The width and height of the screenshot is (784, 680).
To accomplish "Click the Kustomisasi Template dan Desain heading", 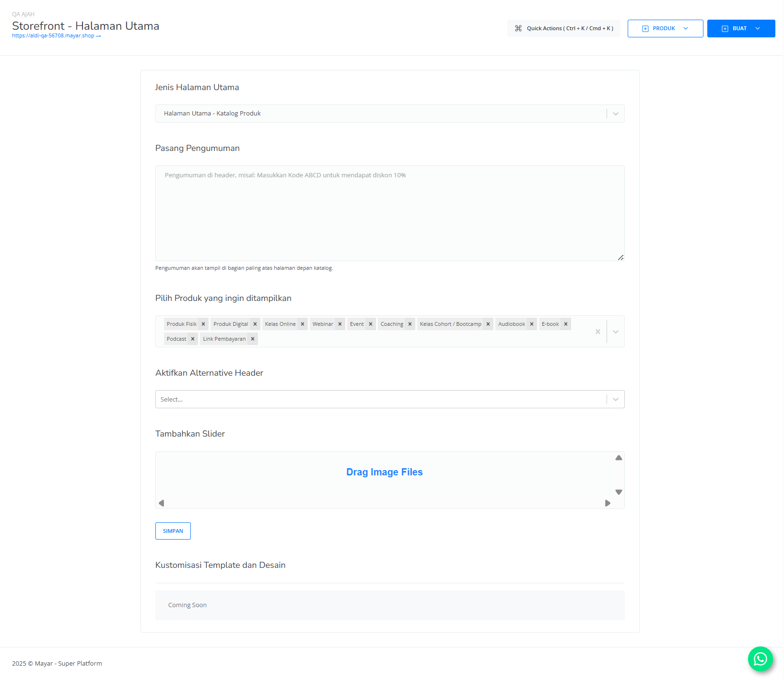I will (x=221, y=565).
